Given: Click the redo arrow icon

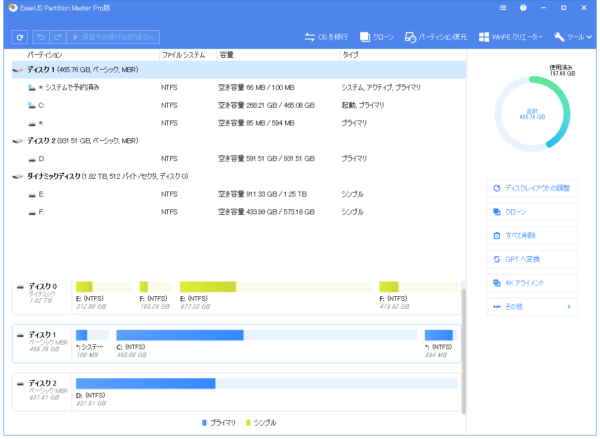Looking at the screenshot, I should click(x=55, y=36).
